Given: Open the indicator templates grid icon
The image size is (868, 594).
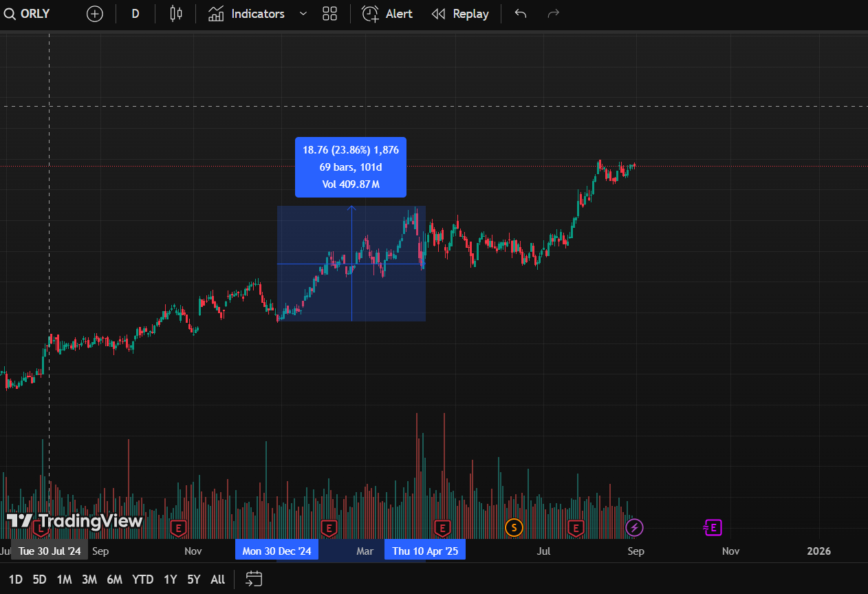Looking at the screenshot, I should click(x=330, y=14).
